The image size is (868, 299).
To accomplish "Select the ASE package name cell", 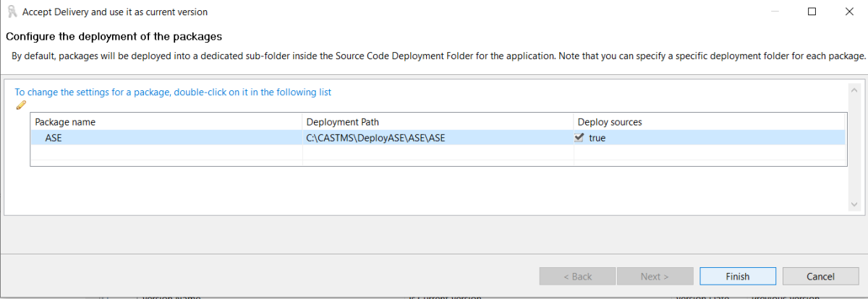I will [x=54, y=138].
